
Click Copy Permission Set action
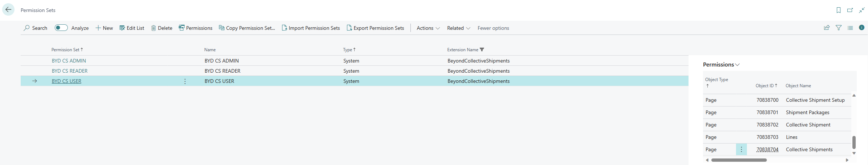point(247,28)
